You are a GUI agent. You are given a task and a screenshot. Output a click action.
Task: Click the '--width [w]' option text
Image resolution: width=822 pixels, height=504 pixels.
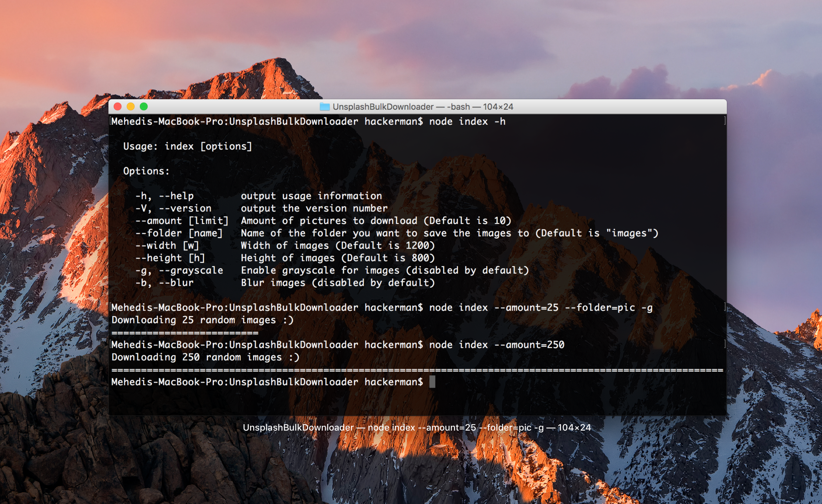(167, 246)
